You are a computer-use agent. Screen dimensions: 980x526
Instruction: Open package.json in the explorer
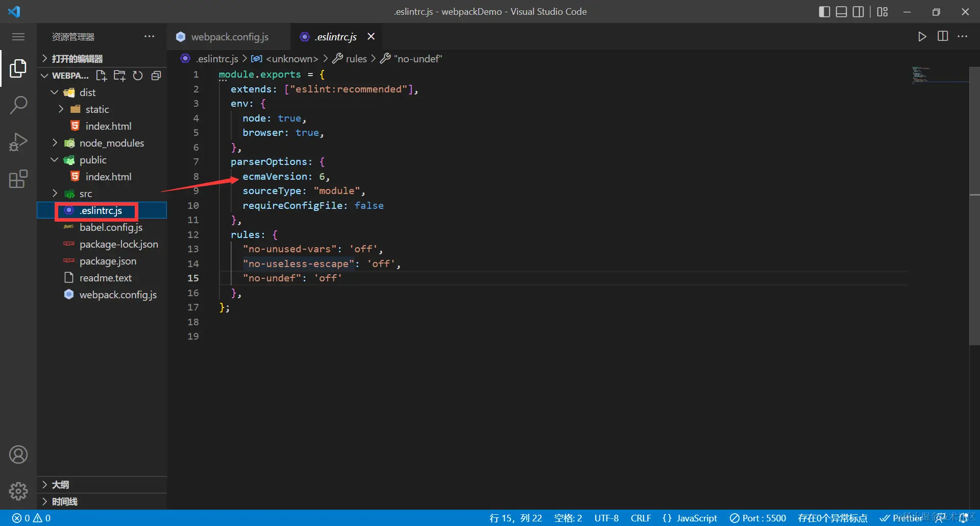coord(108,261)
